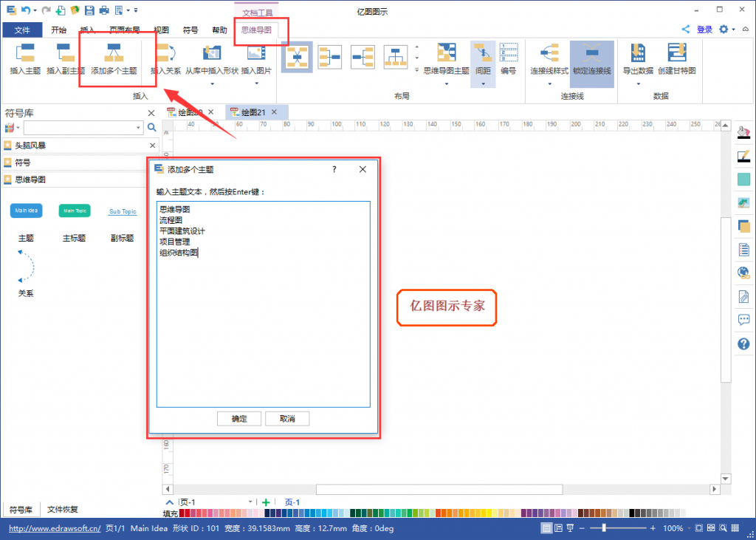Switch to presentation view mode in status bar
The height and width of the screenshot is (540, 756).
click(x=570, y=528)
